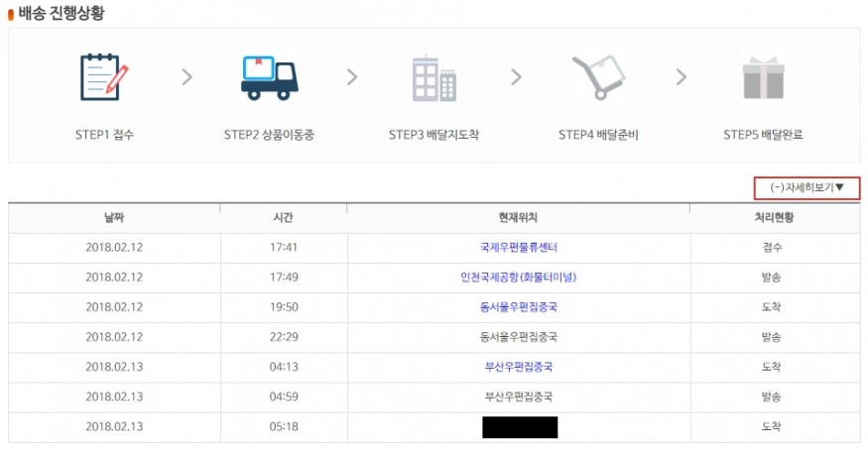Image resolution: width=868 pixels, height=451 pixels.
Task: Click the STEP5 gift box icon
Action: click(x=763, y=78)
